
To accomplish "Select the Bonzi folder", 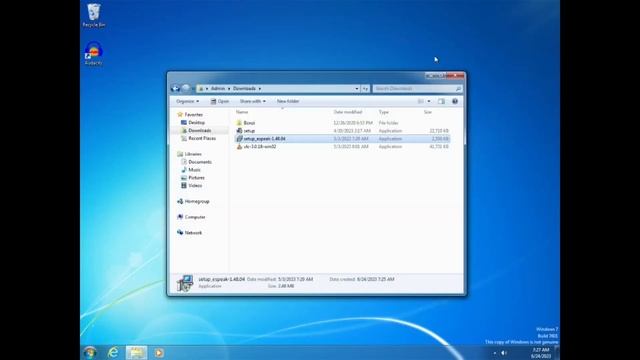I will coord(342,123).
